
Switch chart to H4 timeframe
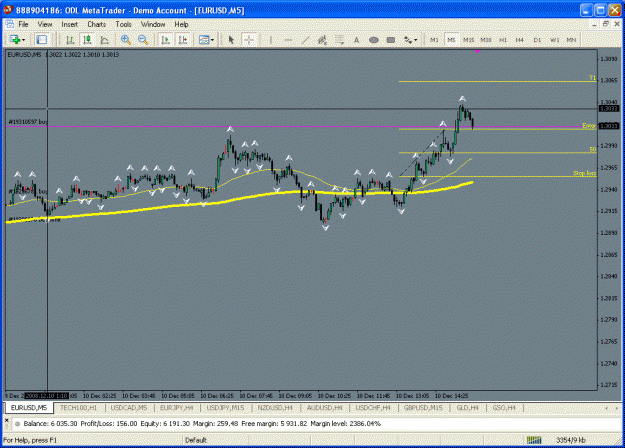520,40
